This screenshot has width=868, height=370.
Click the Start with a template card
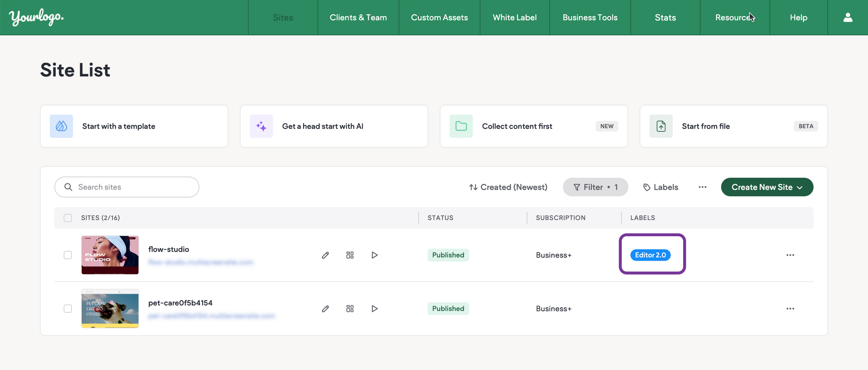coord(134,126)
